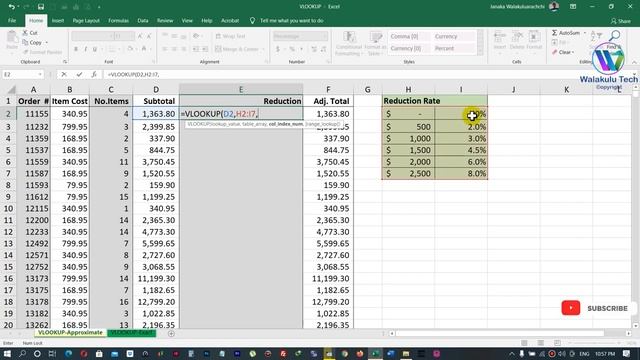The image size is (640, 360).
Task: Switch to the Review ribbon tab
Action: [165, 20]
